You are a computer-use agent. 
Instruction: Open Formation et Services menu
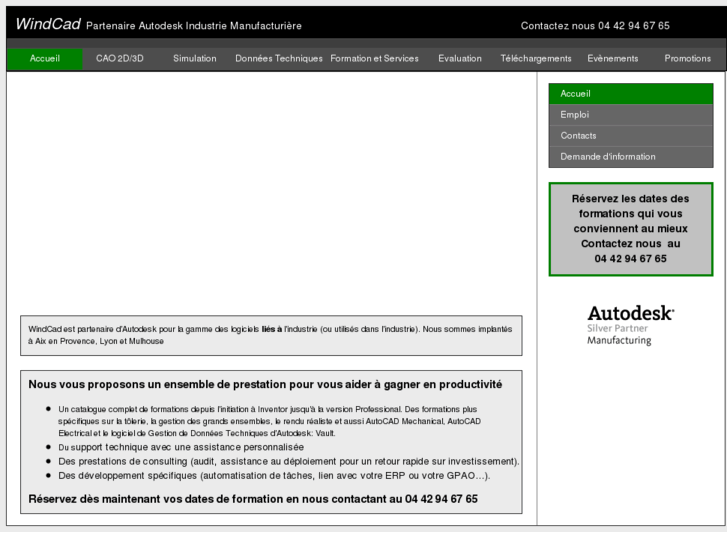tap(374, 58)
